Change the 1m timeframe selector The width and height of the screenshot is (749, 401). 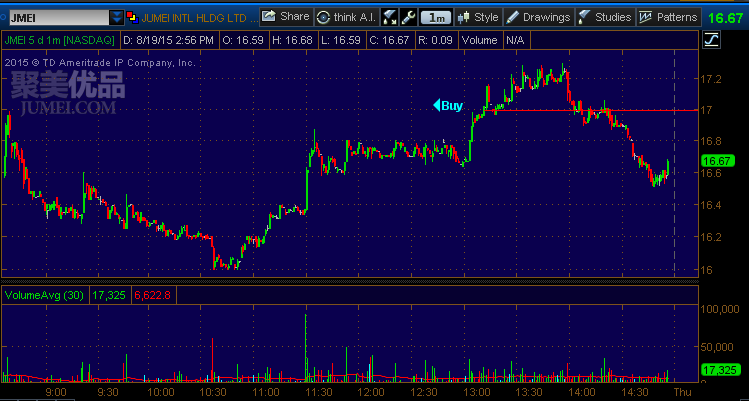[x=435, y=17]
